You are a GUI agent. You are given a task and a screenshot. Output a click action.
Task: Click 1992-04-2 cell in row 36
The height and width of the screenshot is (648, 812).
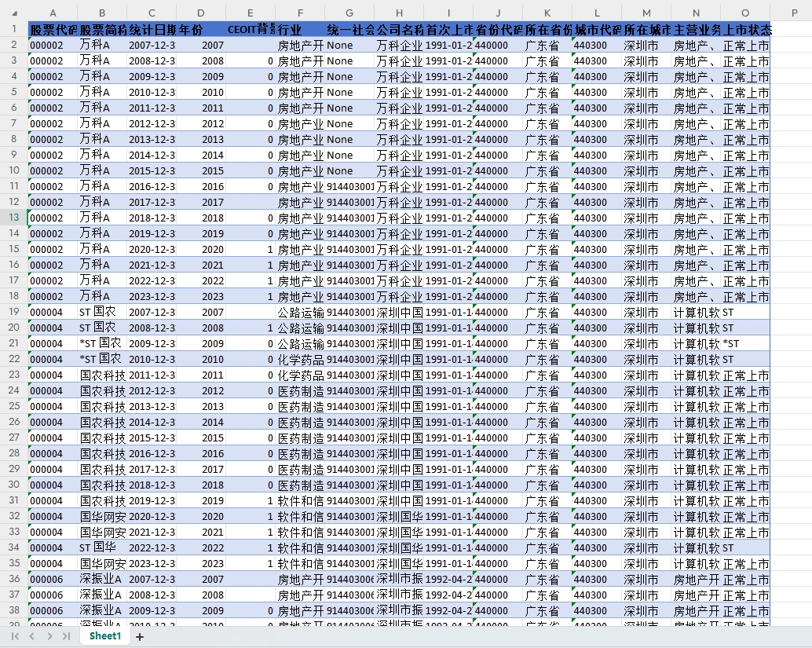(448, 579)
